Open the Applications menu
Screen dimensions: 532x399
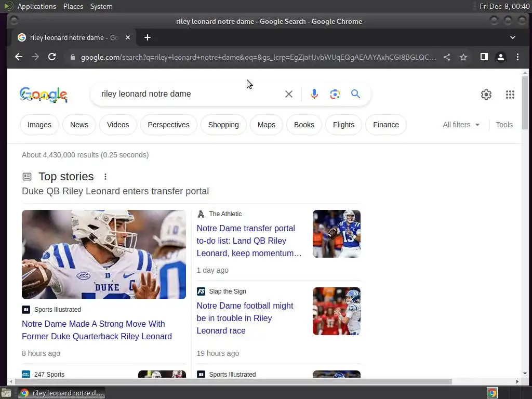pyautogui.click(x=37, y=6)
